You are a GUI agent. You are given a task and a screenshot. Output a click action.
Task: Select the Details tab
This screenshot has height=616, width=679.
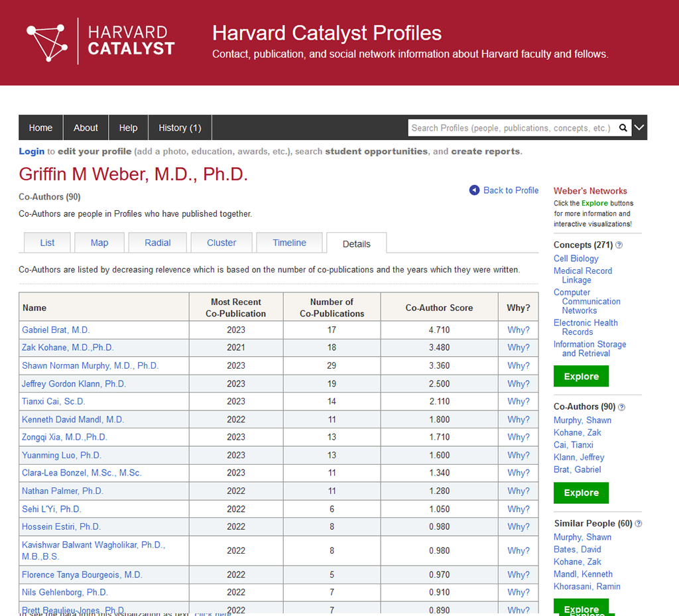click(x=356, y=244)
